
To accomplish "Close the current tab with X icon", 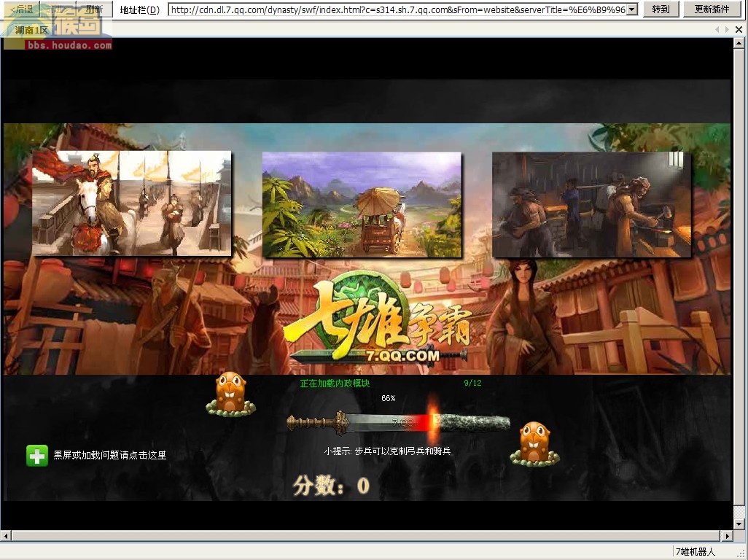I will [739, 30].
